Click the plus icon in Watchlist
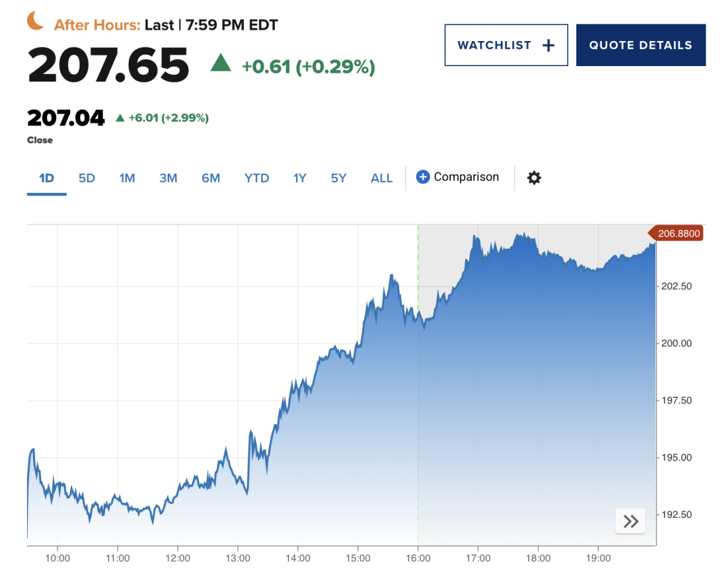The width and height of the screenshot is (728, 586). pos(549,45)
